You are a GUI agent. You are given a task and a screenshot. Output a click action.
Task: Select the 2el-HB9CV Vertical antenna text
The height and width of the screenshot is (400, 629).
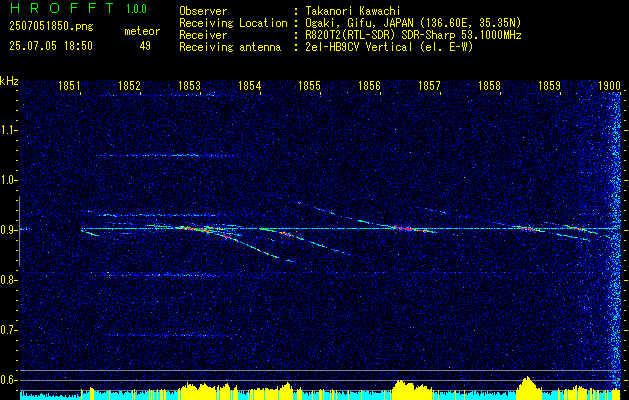point(389,47)
